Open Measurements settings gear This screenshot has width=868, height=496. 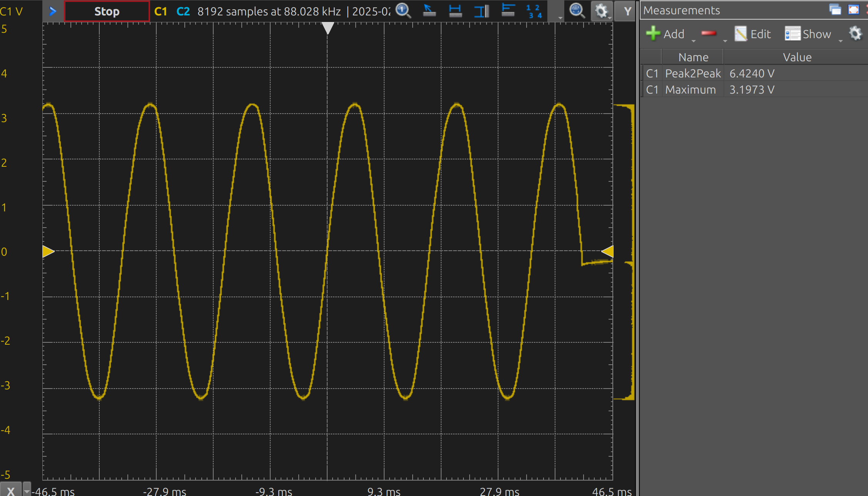855,34
